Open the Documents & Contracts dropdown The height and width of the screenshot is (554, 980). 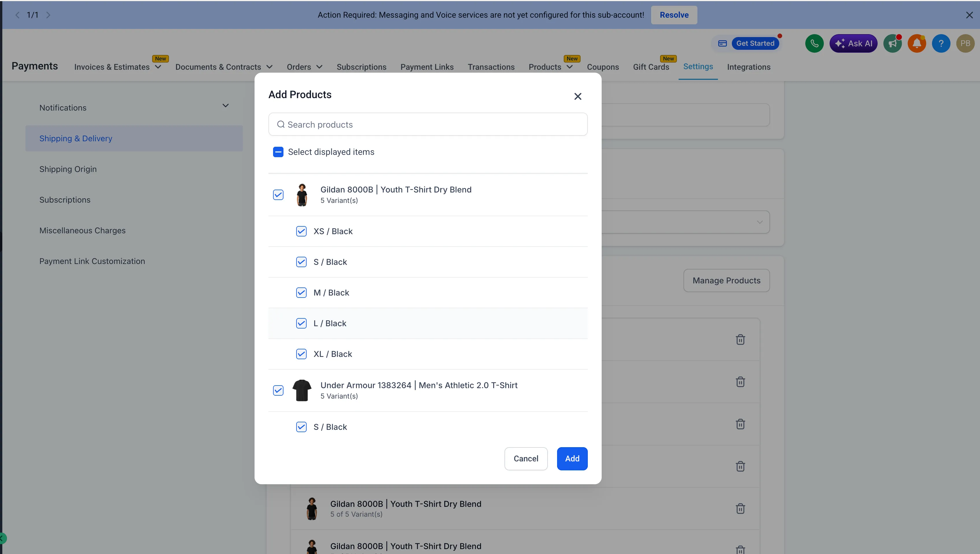click(224, 67)
